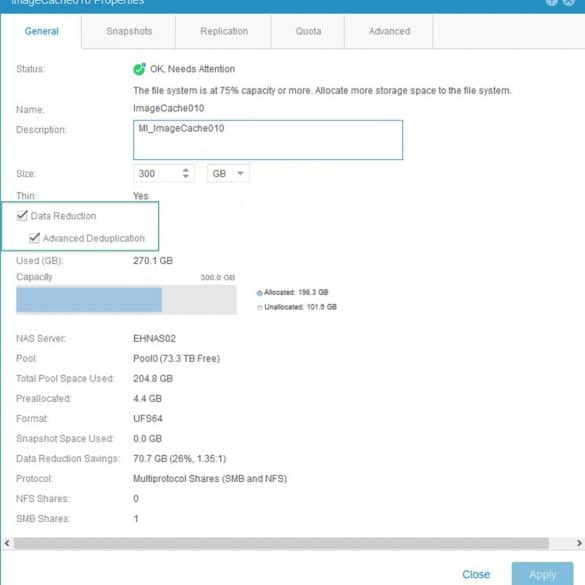Screen dimensions: 585x585
Task: Open the GB size unit dropdown
Action: [x=228, y=174]
